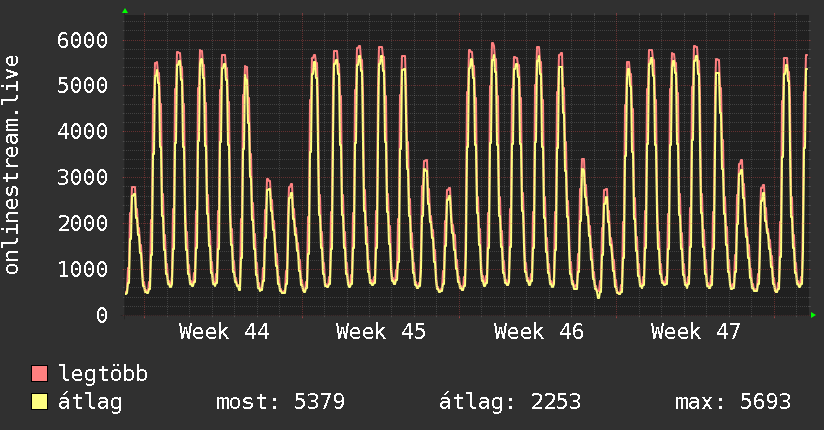The image size is (824, 430).
Task: Click the green arrow at x-axis end
Action: click(x=813, y=315)
